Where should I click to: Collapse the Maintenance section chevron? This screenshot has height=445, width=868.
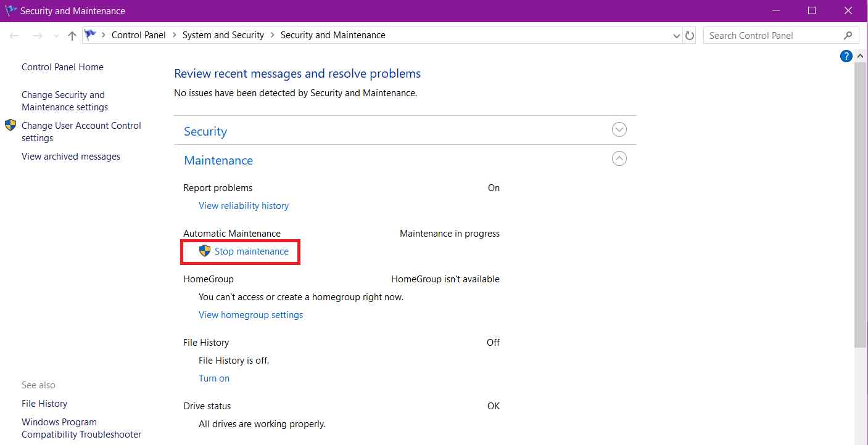pyautogui.click(x=619, y=159)
